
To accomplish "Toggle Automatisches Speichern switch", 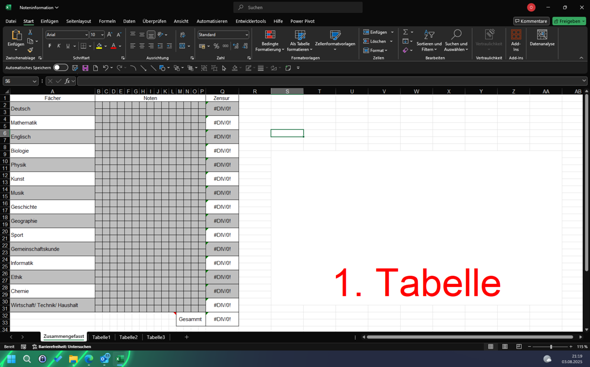I will pyautogui.click(x=61, y=68).
